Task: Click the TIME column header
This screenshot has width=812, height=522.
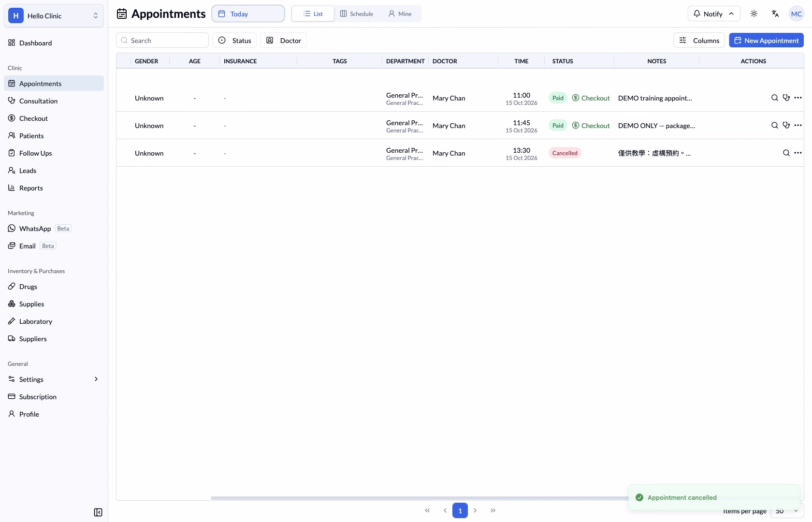Action: [x=521, y=61]
